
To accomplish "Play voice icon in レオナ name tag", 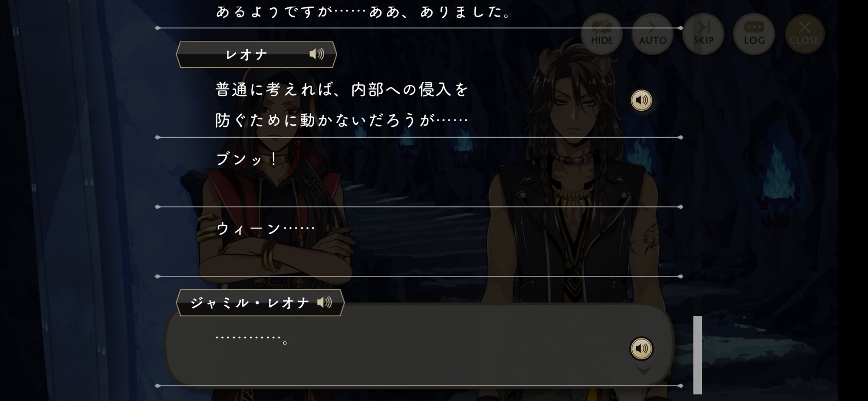I will click(316, 54).
